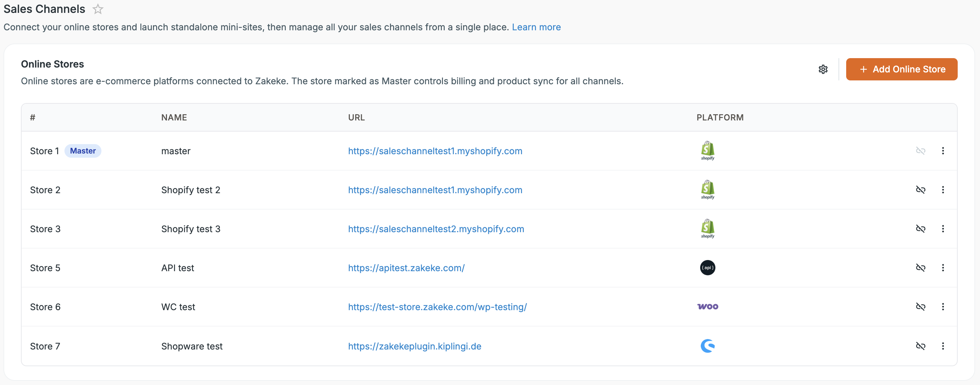Click the PLATFORM column header
Screen dimensions: 980x385
[720, 117]
